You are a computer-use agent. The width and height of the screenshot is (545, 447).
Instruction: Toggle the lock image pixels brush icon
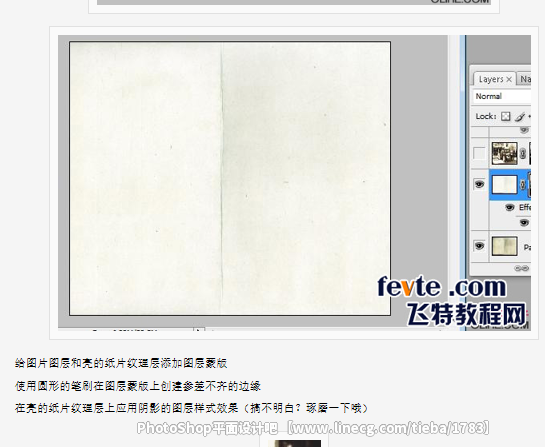pyautogui.click(x=520, y=117)
